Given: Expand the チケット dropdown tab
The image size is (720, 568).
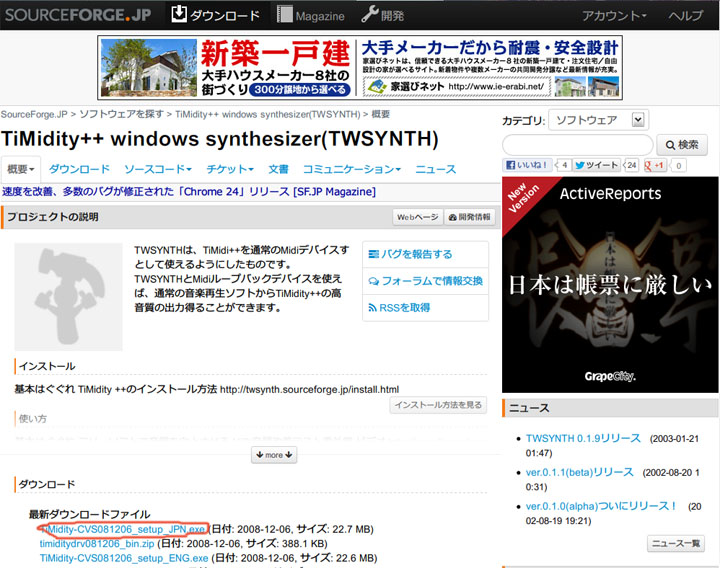Looking at the screenshot, I should (x=230, y=169).
